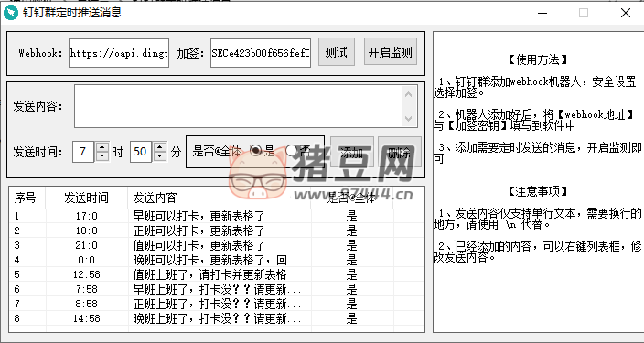The height and width of the screenshot is (343, 644).
Task: Click the 删除 button
Action: click(x=400, y=153)
